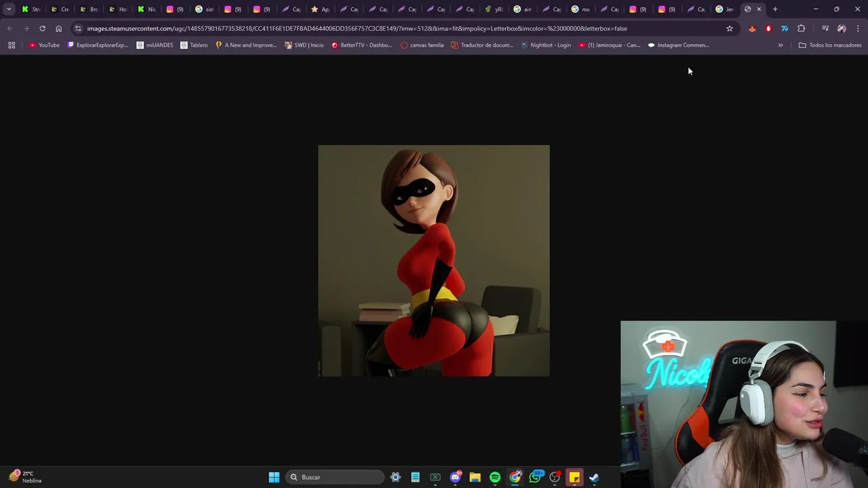Image resolution: width=868 pixels, height=488 pixels.
Task: Open Traductor de docum... bookmark
Action: pyautogui.click(x=482, y=45)
